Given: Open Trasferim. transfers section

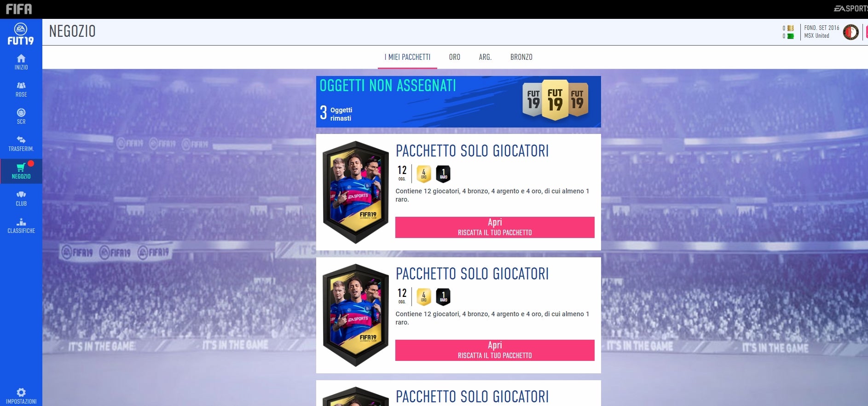Looking at the screenshot, I should [21, 144].
